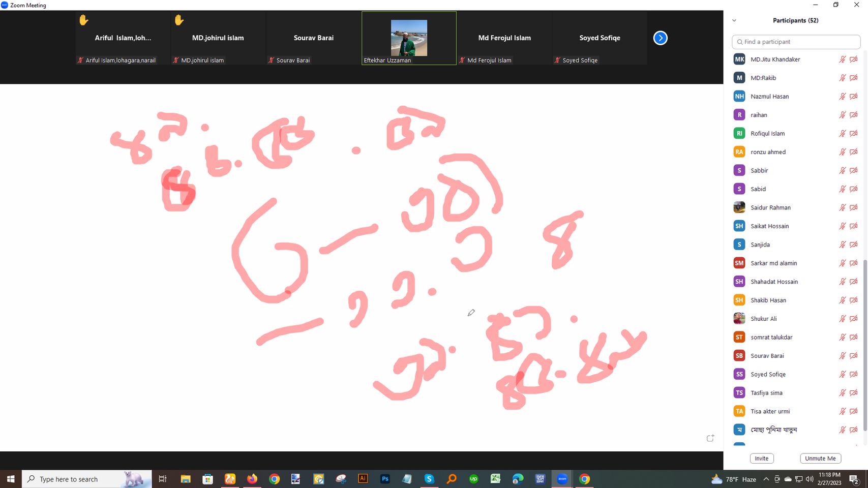Open Skype from the taskbar
Viewport: 868px width, 488px height.
tap(429, 479)
